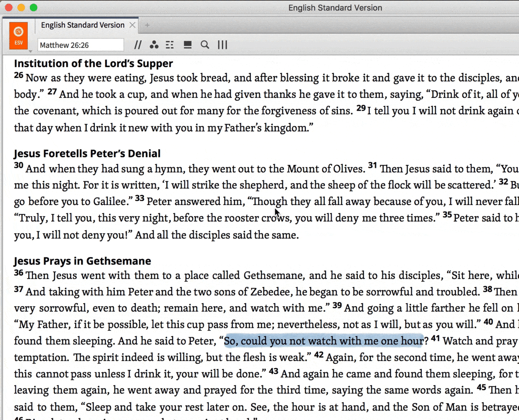Open the visual filters three-dots icon

click(x=154, y=45)
